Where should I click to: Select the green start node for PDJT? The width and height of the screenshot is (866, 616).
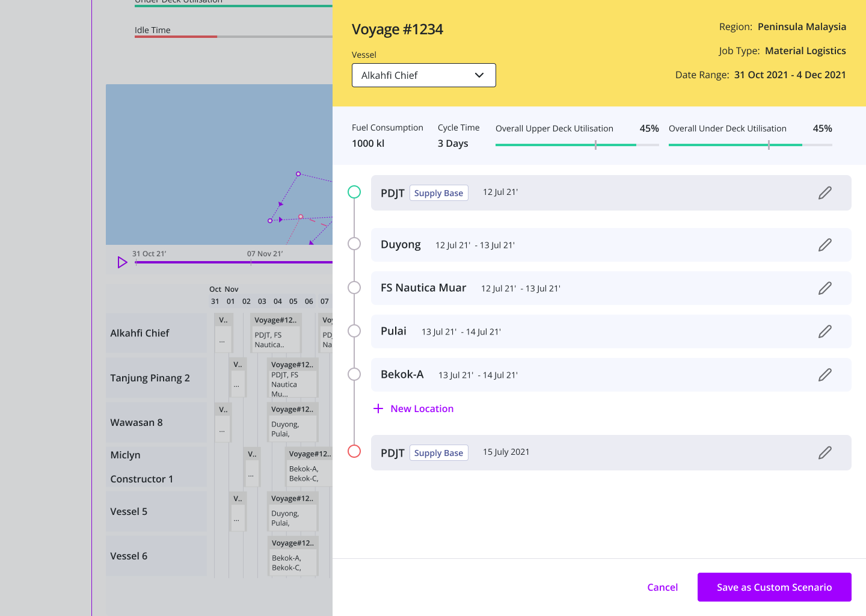354,192
